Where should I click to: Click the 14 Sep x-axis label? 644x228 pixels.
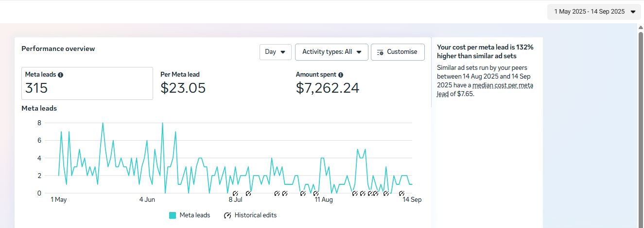pos(412,200)
